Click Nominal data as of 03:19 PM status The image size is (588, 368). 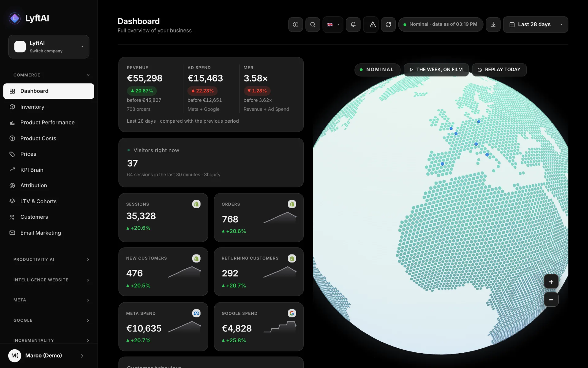(x=440, y=25)
